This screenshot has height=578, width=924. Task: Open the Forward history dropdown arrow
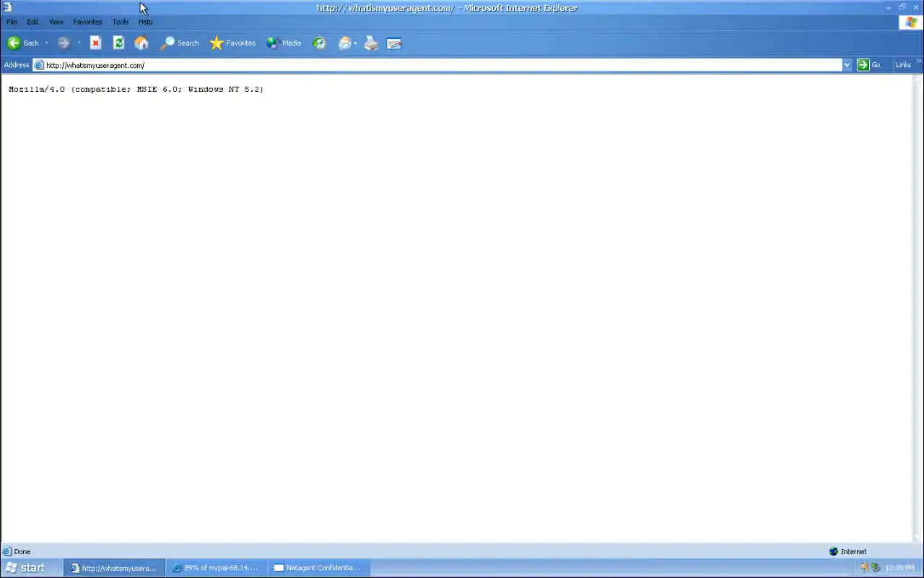[79, 43]
